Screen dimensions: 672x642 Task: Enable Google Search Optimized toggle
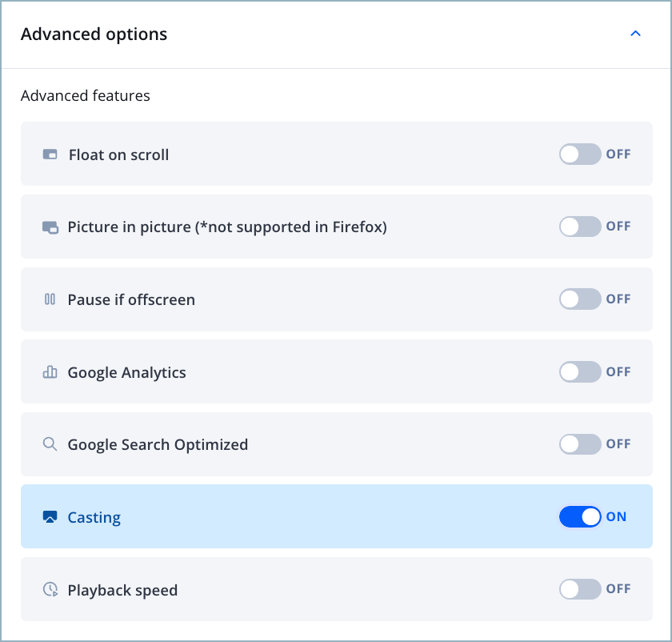coord(580,444)
